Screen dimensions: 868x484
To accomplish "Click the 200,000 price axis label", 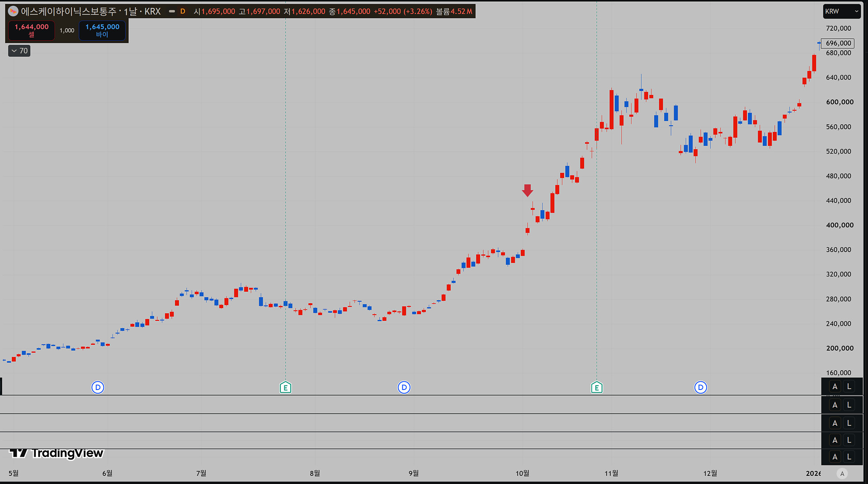I will (840, 348).
